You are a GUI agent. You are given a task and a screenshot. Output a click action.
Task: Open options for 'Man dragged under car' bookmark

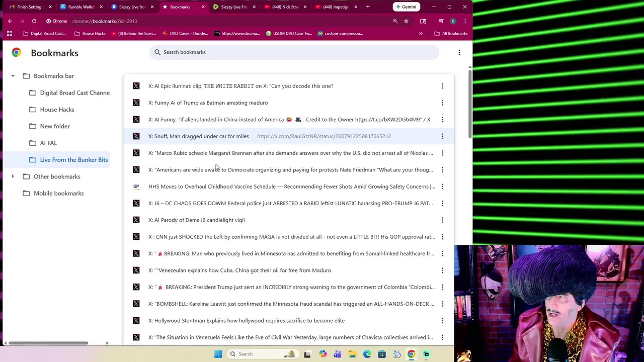coord(442,136)
